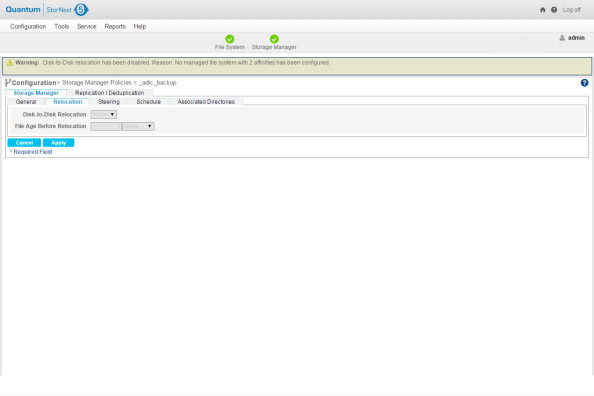Click the StorNext 5 logo
The height and width of the screenshot is (396, 594).
pos(67,9)
